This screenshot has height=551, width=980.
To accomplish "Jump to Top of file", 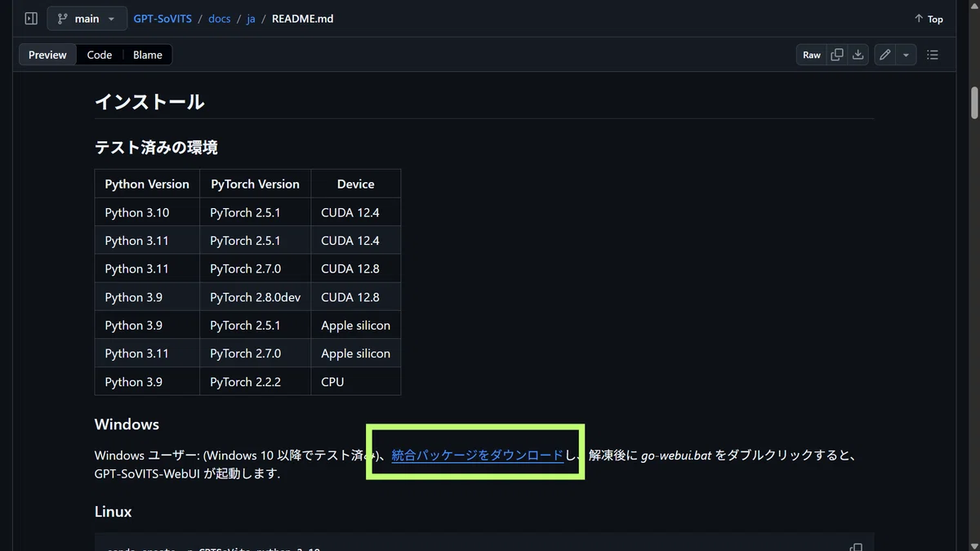I will (x=929, y=19).
